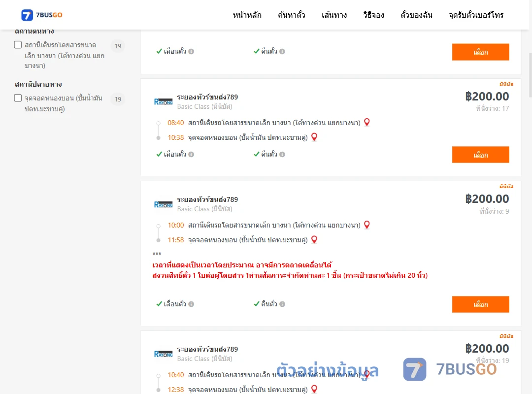
Task: Click the ฿200.00 price of the 10:00 trip
Action: 487,199
